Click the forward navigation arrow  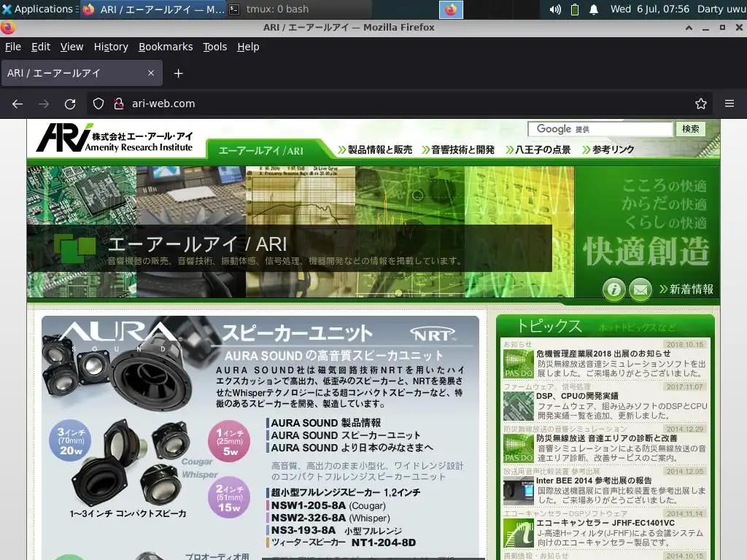(x=44, y=104)
